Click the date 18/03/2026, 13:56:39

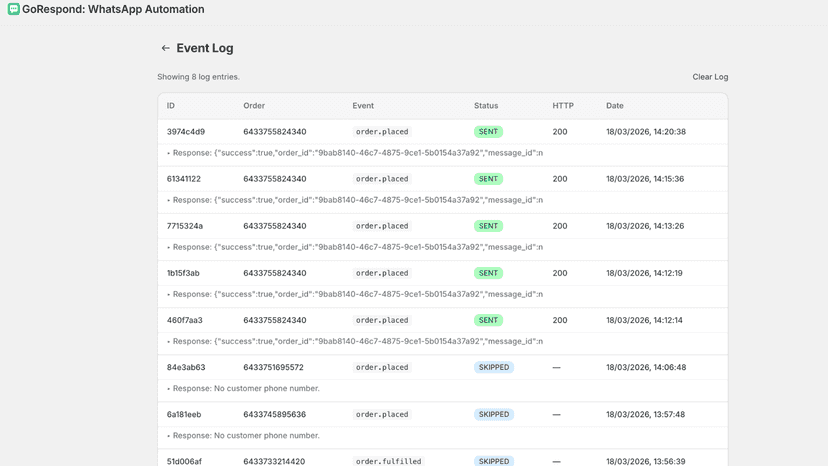coord(645,461)
